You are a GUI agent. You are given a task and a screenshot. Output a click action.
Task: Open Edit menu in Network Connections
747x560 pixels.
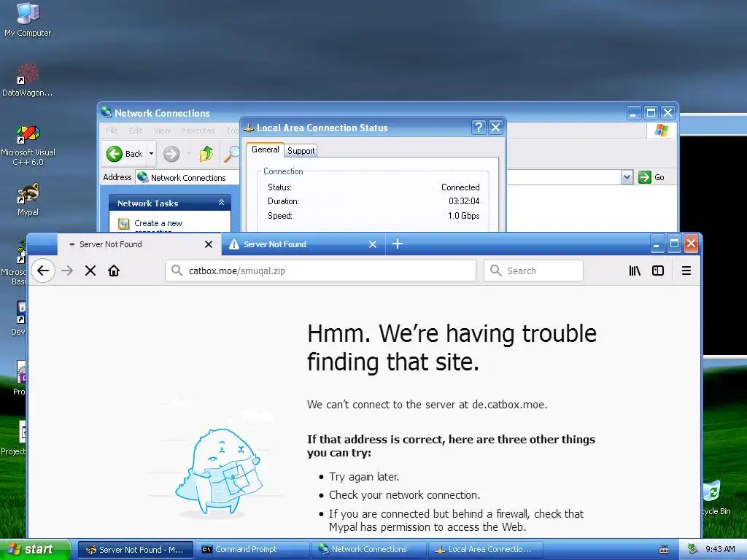point(136,131)
